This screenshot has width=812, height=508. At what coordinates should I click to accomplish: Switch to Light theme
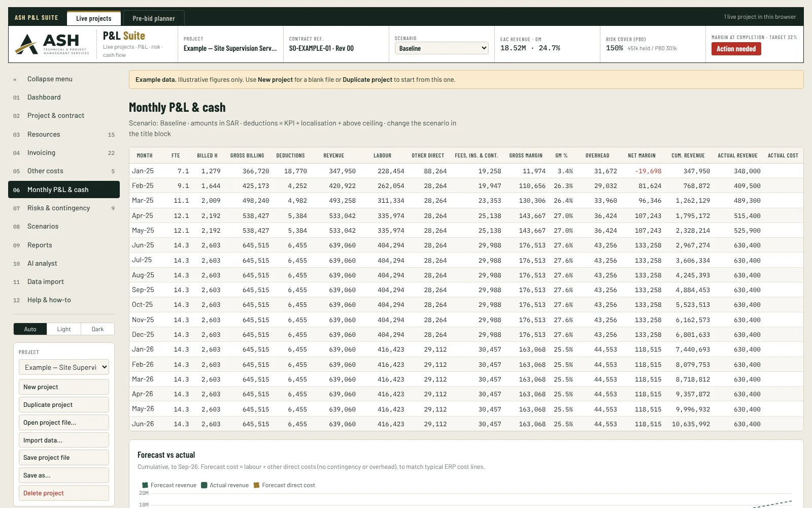[64, 329]
